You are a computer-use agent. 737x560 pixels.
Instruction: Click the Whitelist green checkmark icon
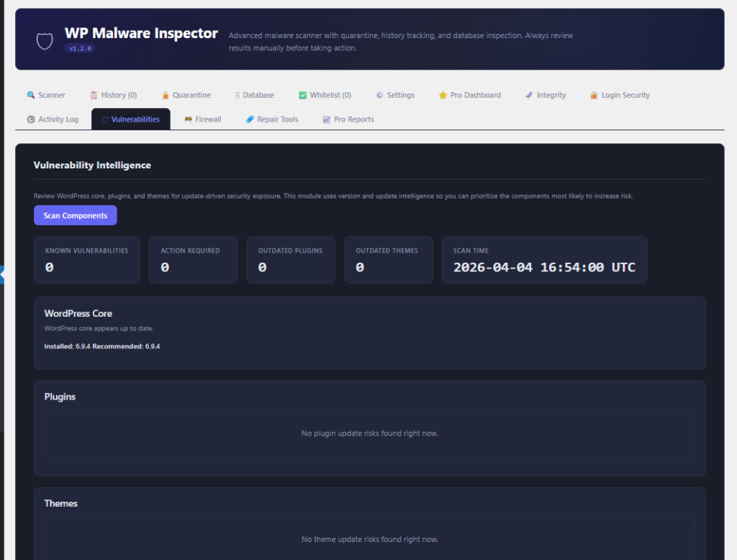tap(302, 94)
